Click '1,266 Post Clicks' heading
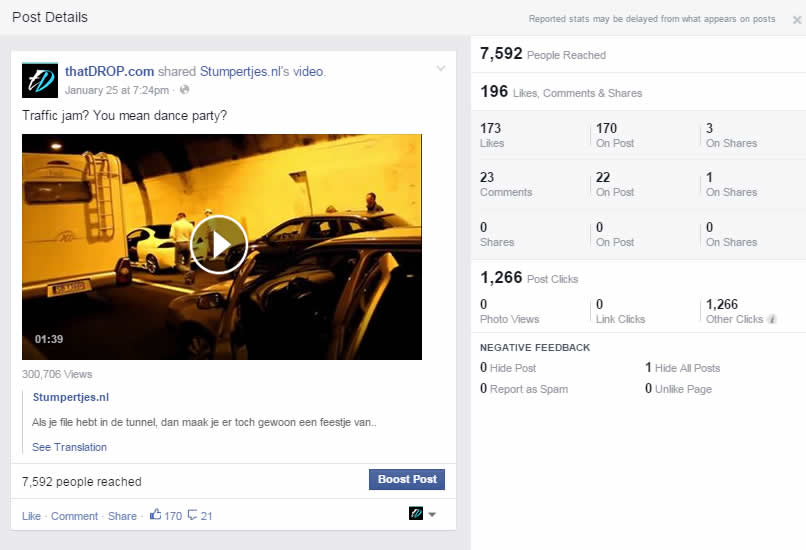This screenshot has width=806, height=550. click(x=529, y=278)
